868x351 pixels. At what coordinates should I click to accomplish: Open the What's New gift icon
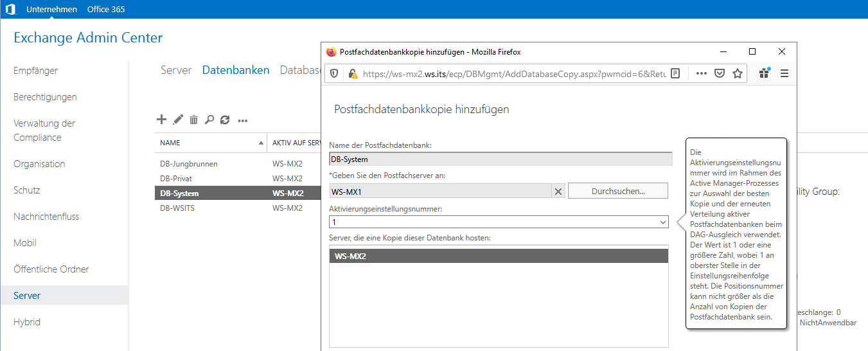pos(764,73)
